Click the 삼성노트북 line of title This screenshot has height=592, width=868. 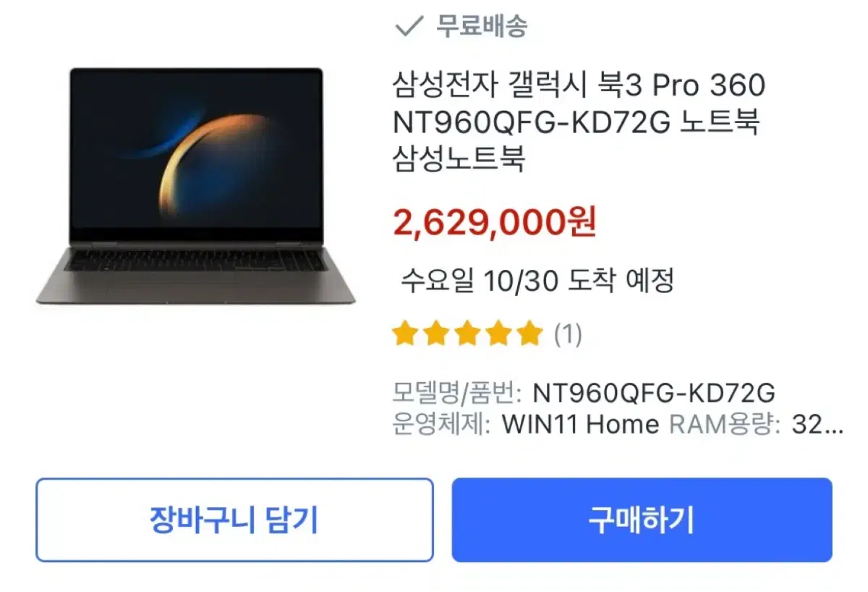coord(458,159)
